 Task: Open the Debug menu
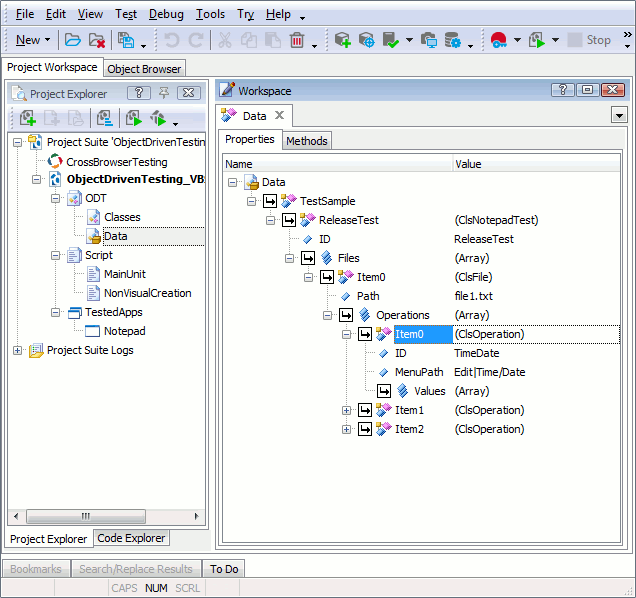166,14
